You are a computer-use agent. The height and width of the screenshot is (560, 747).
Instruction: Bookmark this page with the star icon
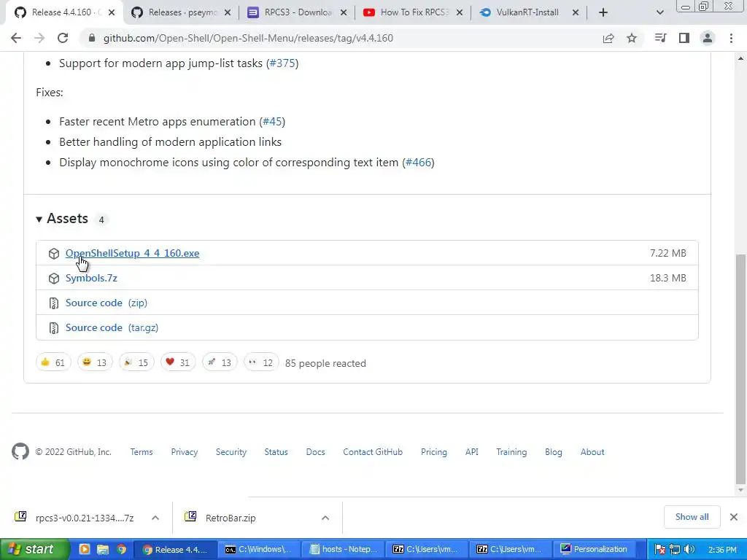click(x=632, y=38)
